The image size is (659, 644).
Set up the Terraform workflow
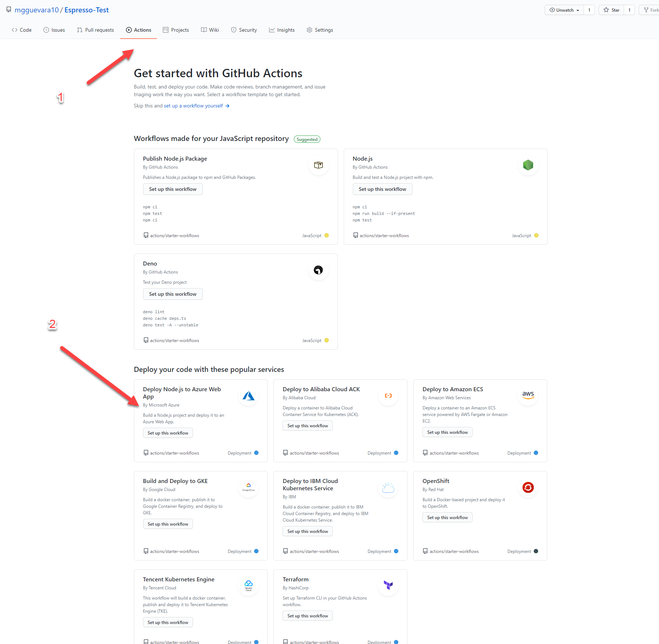(x=308, y=616)
